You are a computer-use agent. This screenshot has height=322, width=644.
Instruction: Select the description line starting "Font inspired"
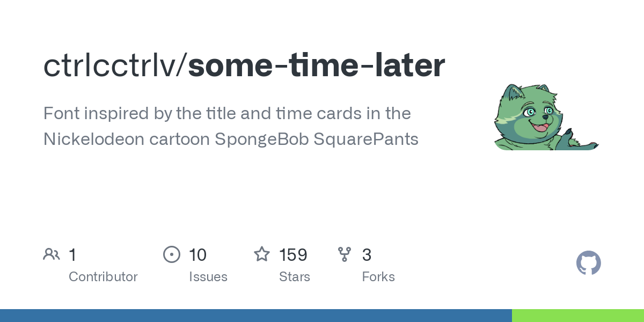coord(226,114)
